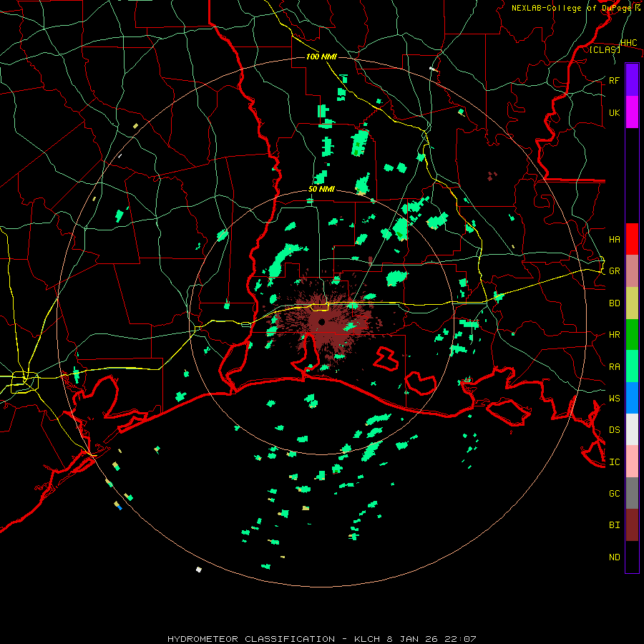Select the light pink IC legend swatch

coord(632,462)
